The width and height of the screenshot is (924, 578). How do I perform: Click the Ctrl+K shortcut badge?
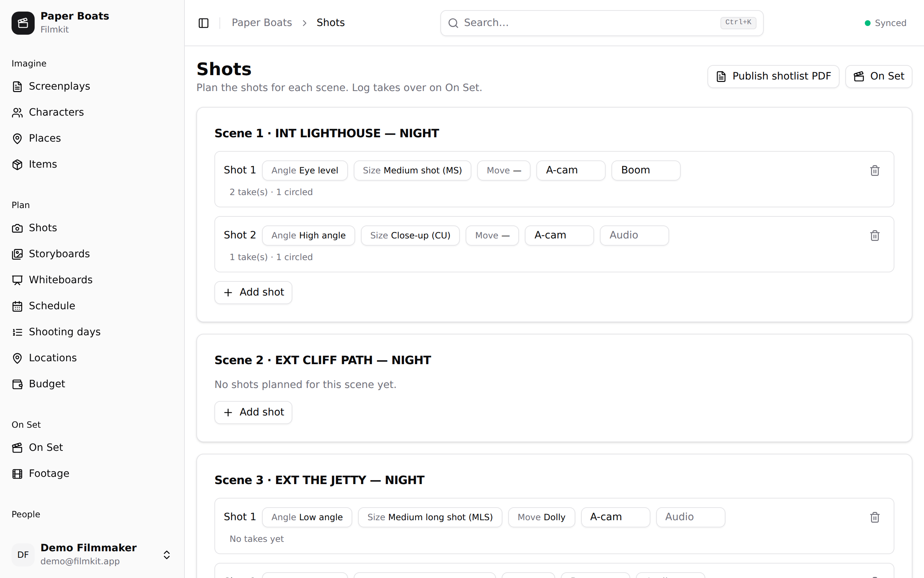[x=738, y=22]
